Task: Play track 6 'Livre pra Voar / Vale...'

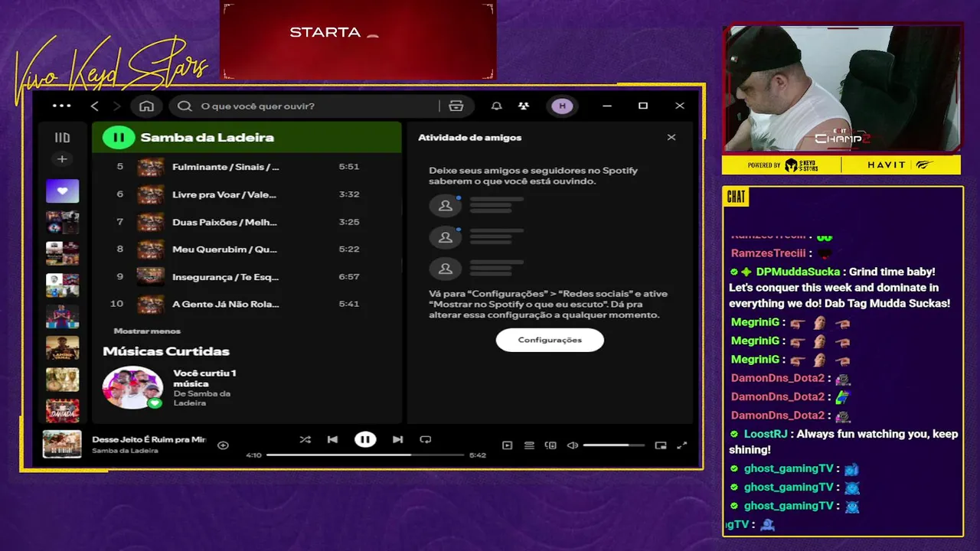Action: click(247, 194)
